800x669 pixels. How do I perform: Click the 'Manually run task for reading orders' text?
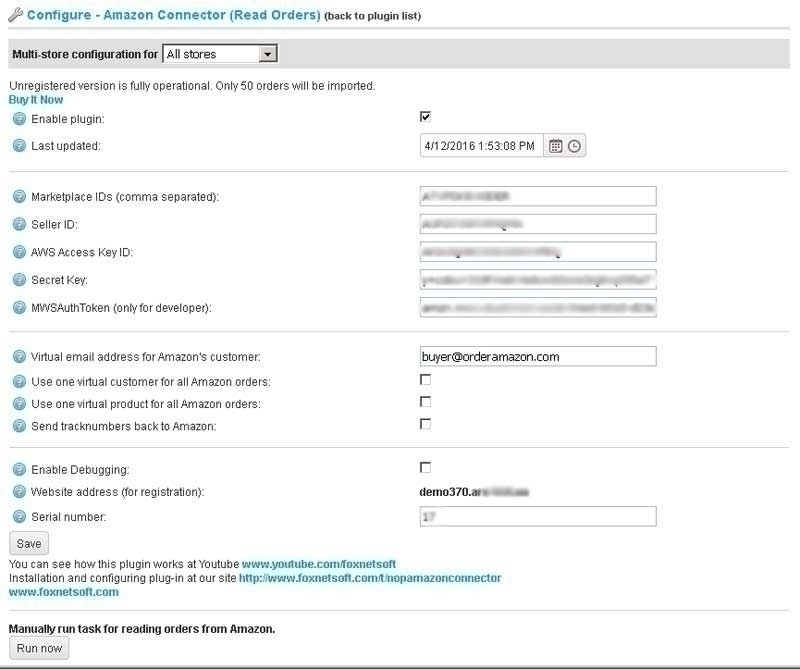142,629
